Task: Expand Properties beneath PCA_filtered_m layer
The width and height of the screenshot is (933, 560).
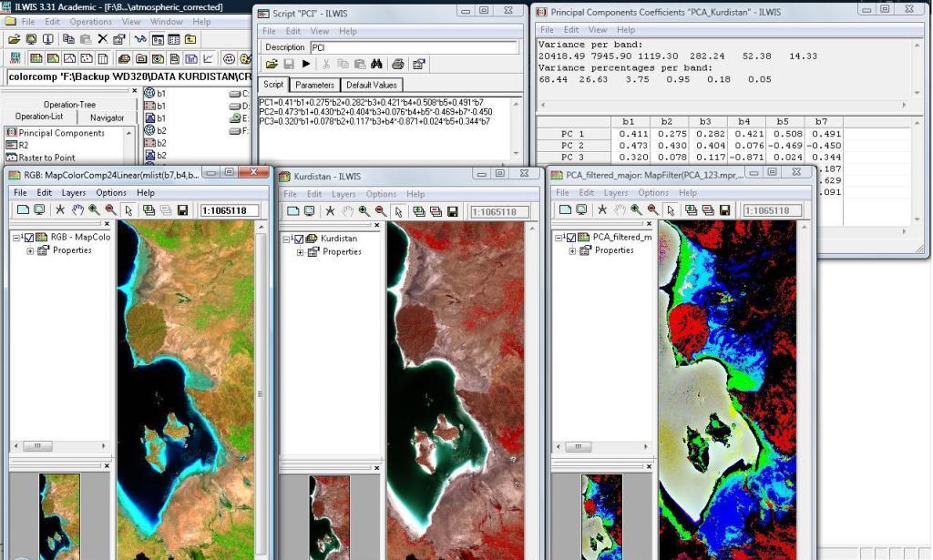Action: pos(572,249)
